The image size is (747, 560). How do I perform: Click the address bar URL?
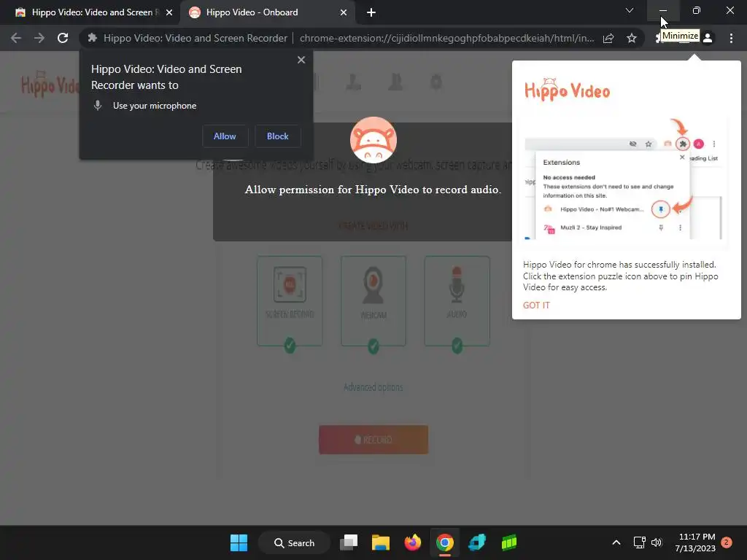[446, 38]
